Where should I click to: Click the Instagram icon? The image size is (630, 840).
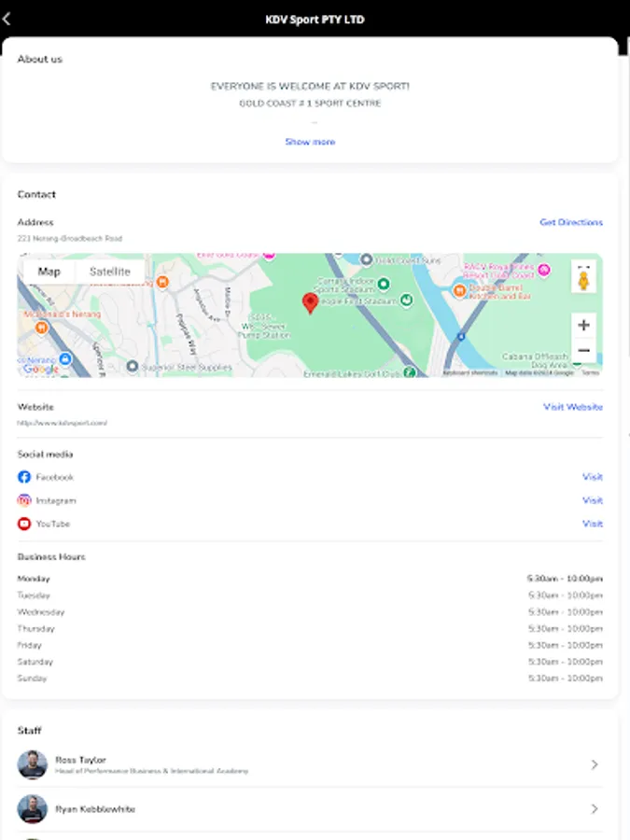tap(24, 500)
